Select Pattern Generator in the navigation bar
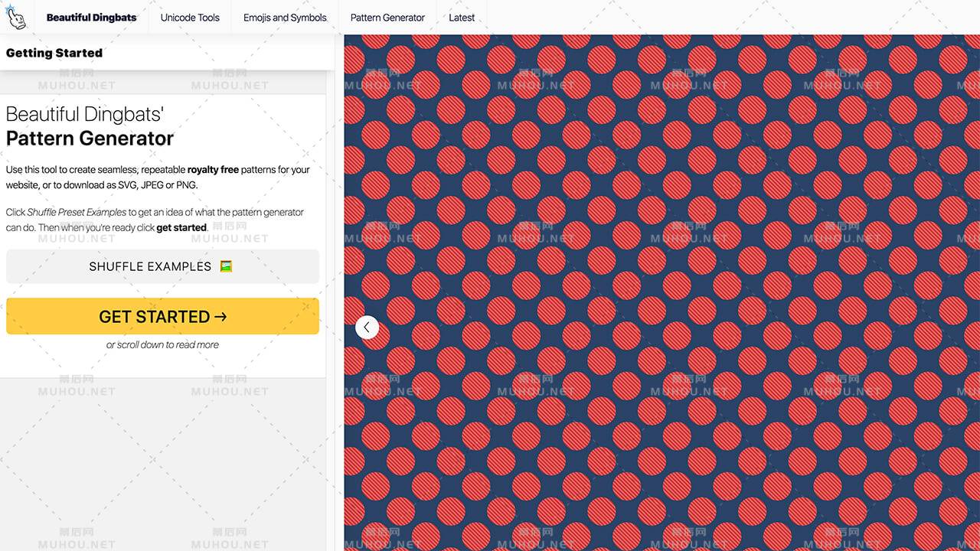 point(387,18)
